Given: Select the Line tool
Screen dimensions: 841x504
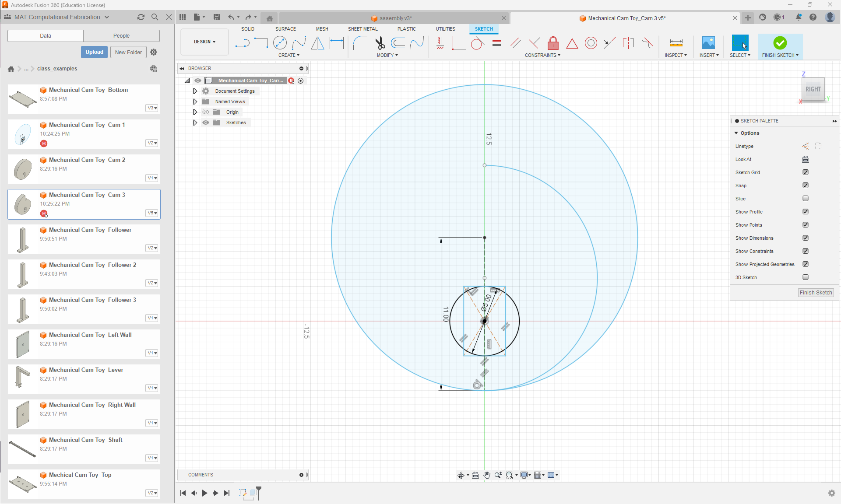Looking at the screenshot, I should point(242,43).
